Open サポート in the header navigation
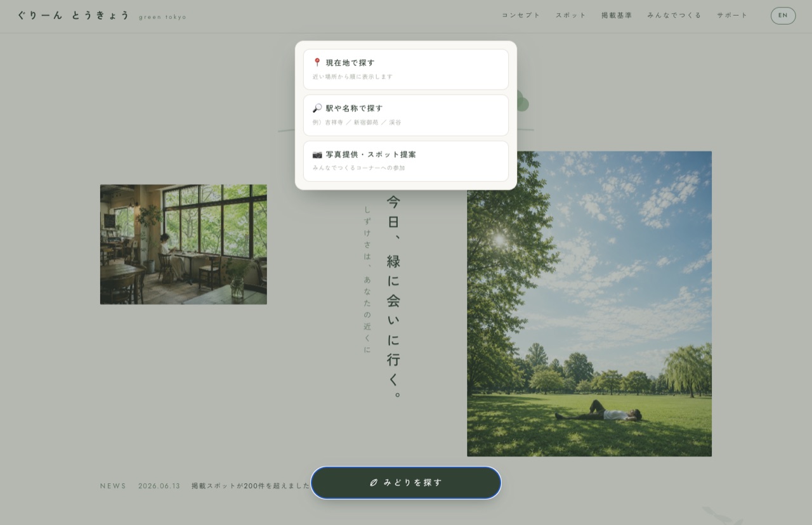This screenshot has width=812, height=525. click(733, 15)
